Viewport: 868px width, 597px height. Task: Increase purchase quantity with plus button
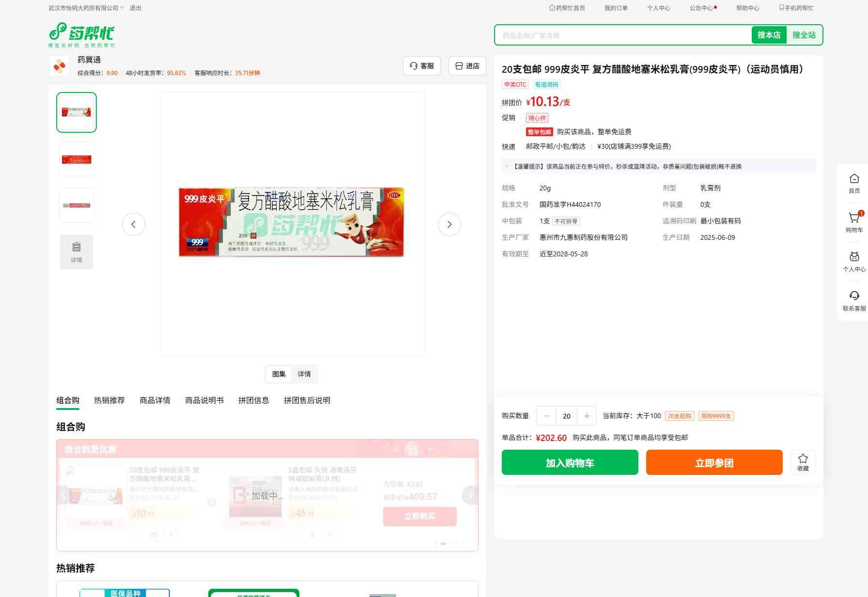tap(587, 416)
